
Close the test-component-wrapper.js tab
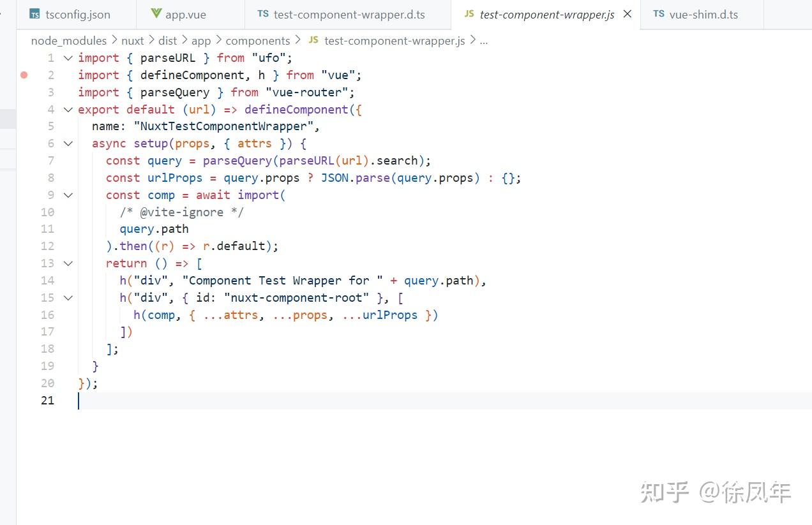(628, 14)
